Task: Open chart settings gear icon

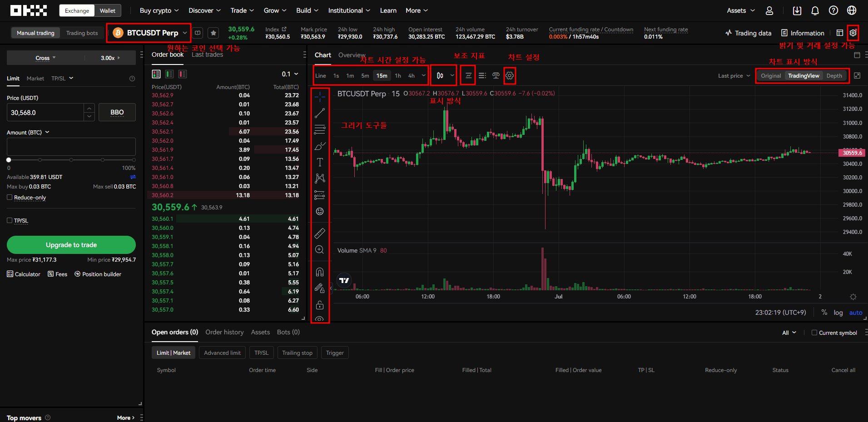Action: (x=510, y=75)
